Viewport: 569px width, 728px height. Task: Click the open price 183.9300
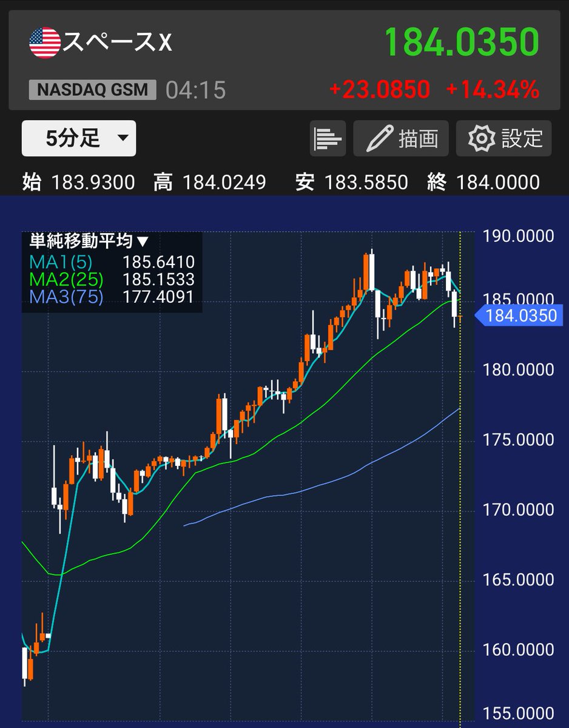[x=93, y=182]
